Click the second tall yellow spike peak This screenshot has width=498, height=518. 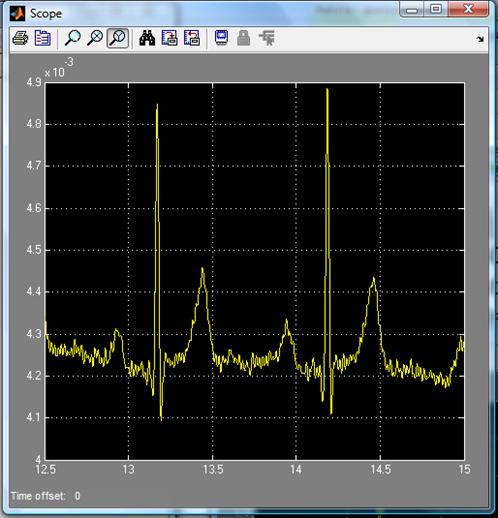327,89
